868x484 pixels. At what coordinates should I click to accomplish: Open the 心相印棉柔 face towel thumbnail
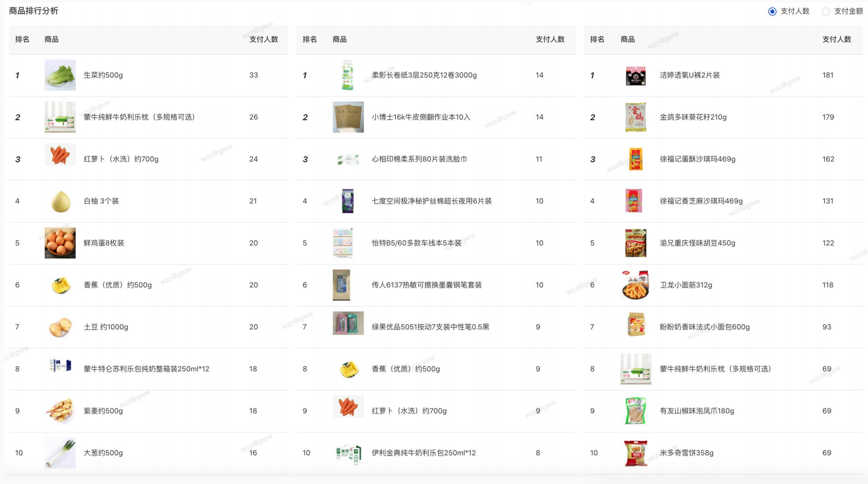click(348, 159)
